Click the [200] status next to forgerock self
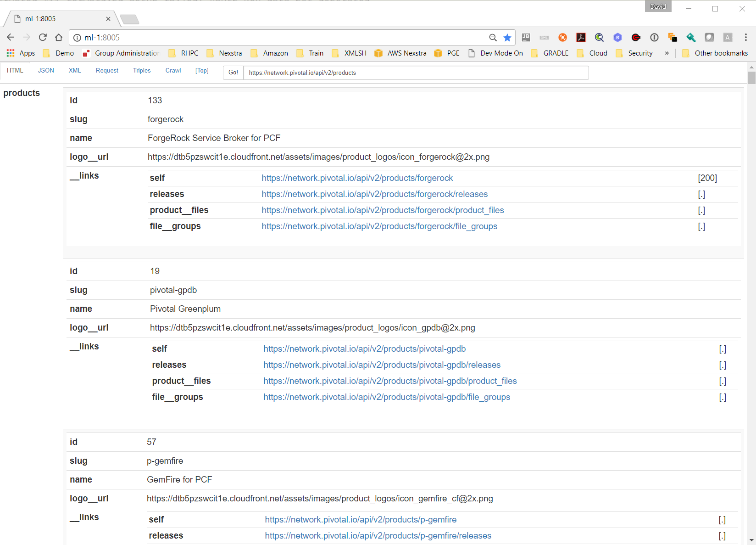 pyautogui.click(x=707, y=178)
